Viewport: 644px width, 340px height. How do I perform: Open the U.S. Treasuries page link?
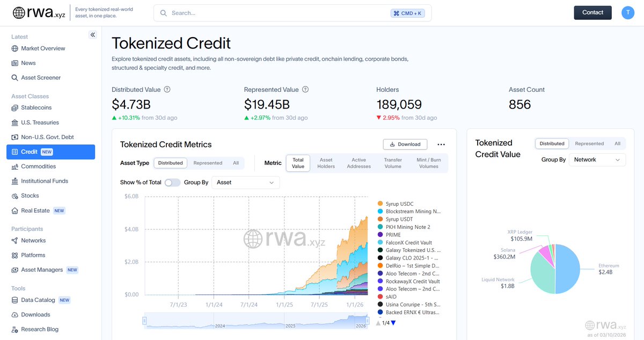tap(40, 122)
